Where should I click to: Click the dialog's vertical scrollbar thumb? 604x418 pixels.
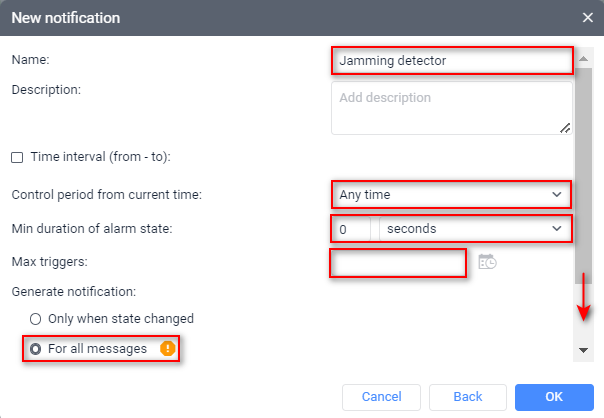pos(582,160)
